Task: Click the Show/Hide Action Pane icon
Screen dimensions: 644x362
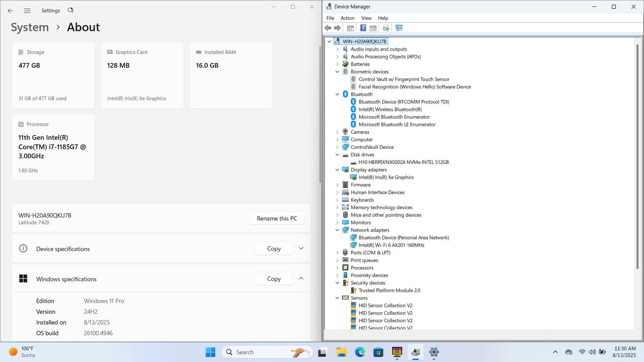Action: (x=373, y=28)
